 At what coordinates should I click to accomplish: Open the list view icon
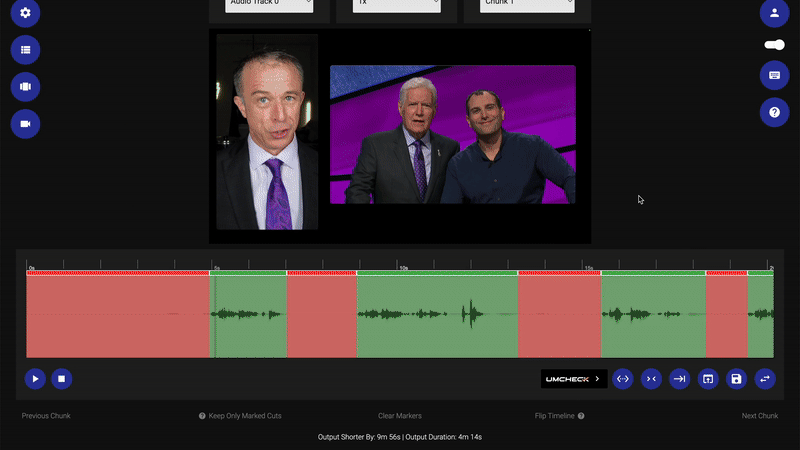[25, 49]
